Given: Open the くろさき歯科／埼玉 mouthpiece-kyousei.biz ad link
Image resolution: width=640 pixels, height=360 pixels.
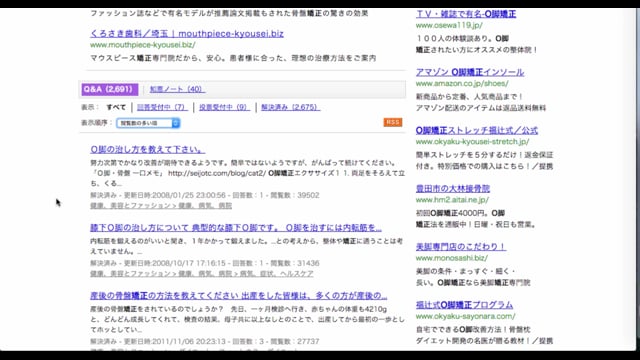Looking at the screenshot, I should [187, 33].
